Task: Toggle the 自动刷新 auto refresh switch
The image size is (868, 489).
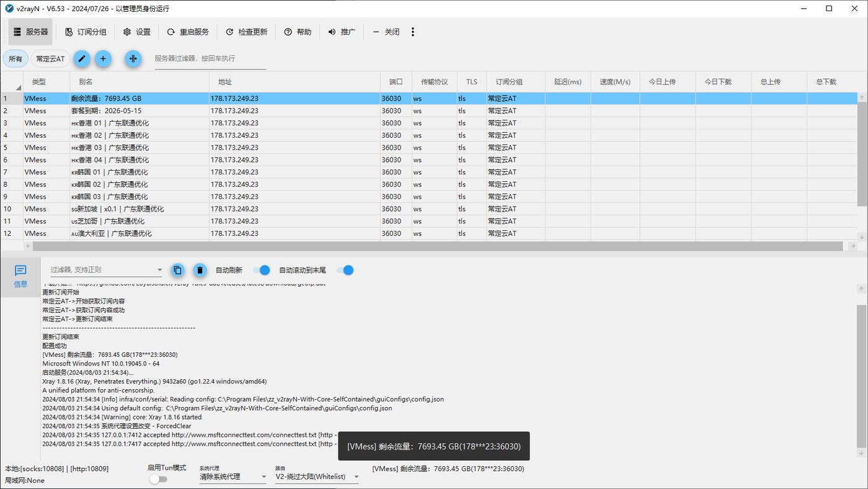Action: point(262,270)
